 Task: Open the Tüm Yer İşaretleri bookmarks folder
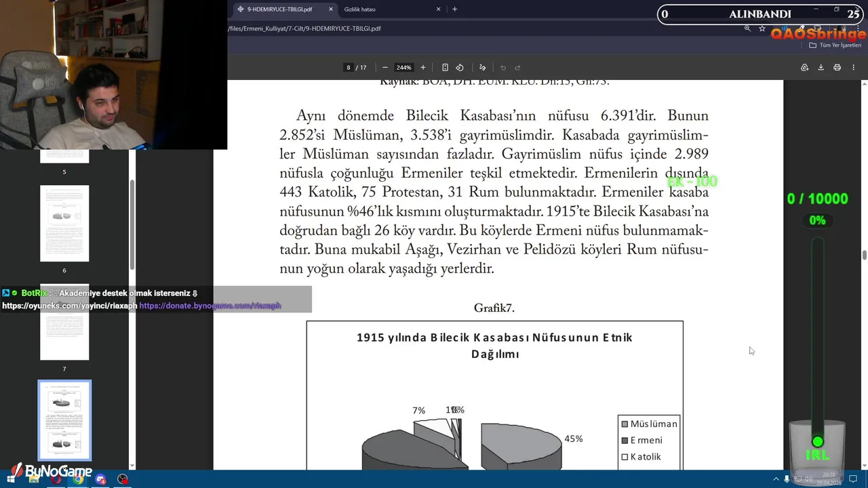(835, 45)
